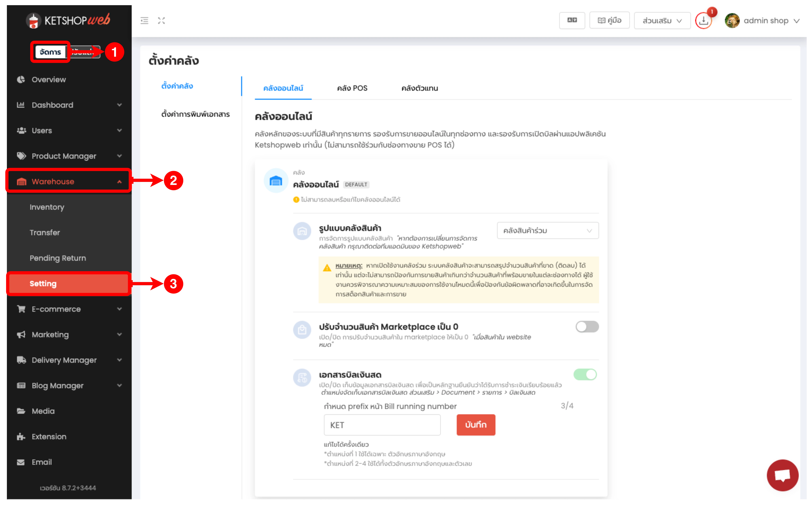Expand the ส่วนเสริม dropdown
Viewport: 812px width, 505px height.
coord(662,21)
